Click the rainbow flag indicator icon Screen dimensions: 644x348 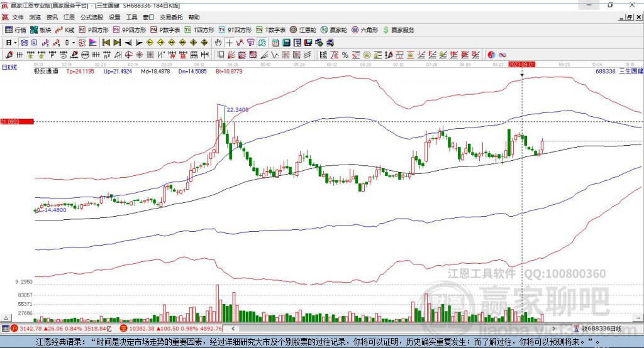coord(93,43)
